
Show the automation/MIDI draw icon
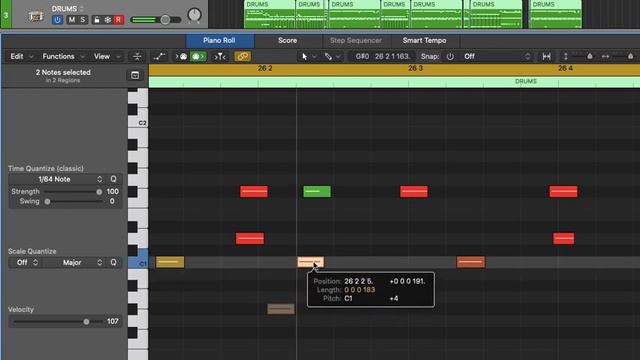[x=159, y=56]
